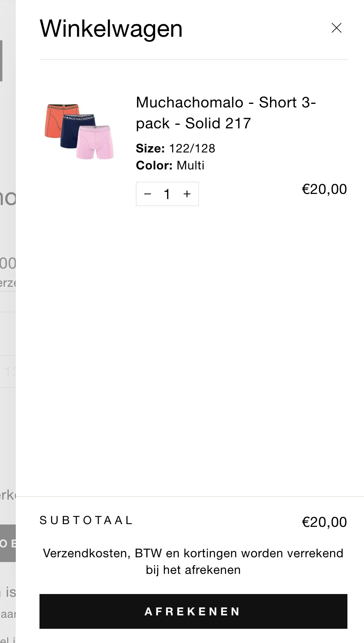Screen dimensions: 364x643
Task: Click the quantity number field showing 1
Action: coord(167,194)
